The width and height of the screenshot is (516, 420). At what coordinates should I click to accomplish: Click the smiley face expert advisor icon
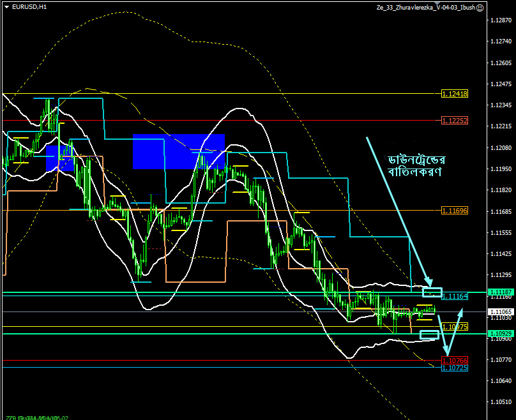pos(480,8)
